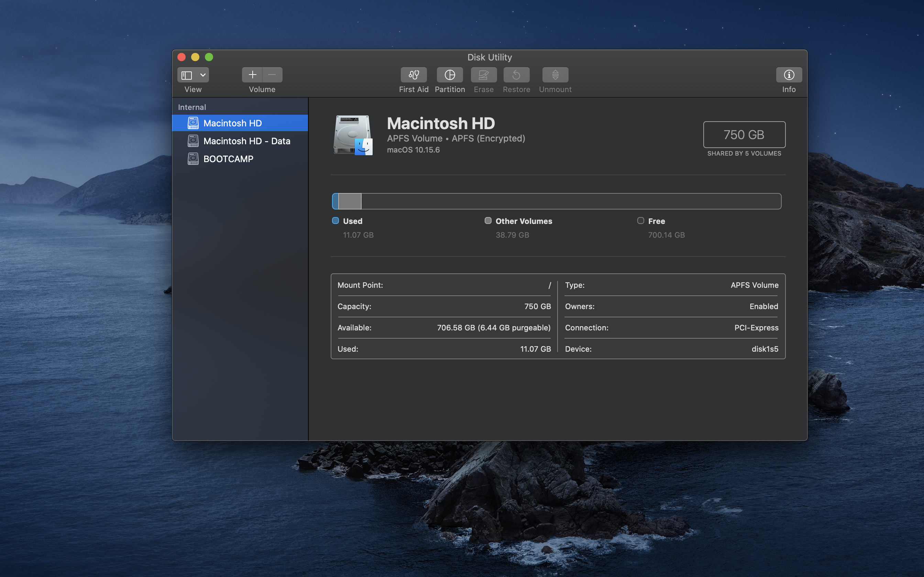Click the Used legend swatch

tap(335, 220)
